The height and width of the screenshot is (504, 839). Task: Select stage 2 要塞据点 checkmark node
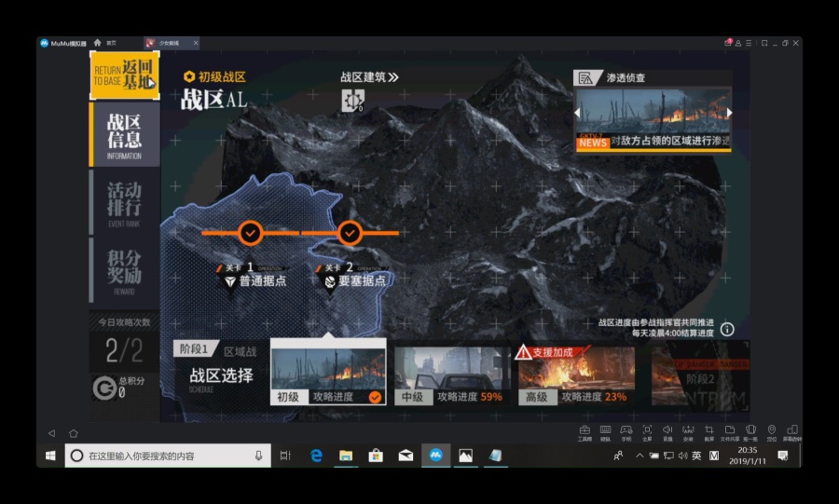tap(350, 233)
